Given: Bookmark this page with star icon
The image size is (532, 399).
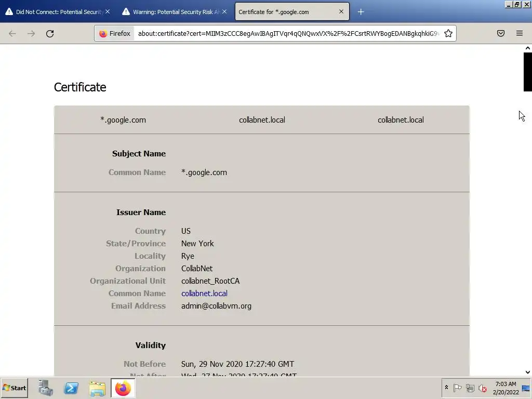Looking at the screenshot, I should click(448, 33).
